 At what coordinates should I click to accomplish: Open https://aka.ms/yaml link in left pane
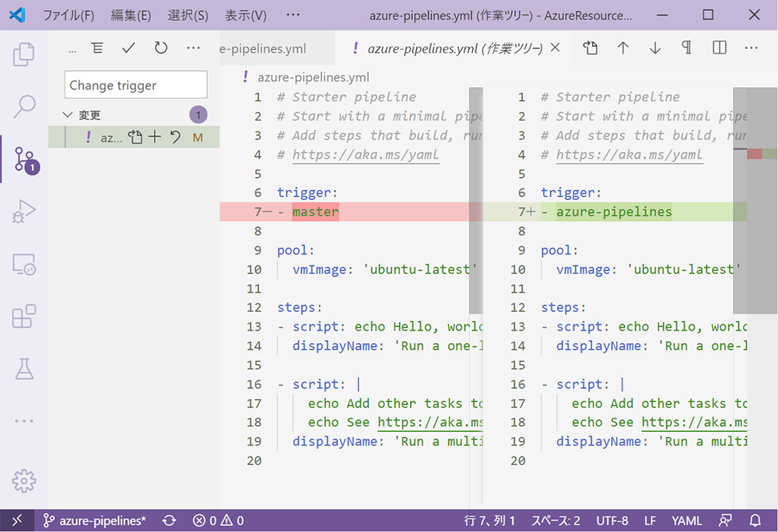coord(365,155)
